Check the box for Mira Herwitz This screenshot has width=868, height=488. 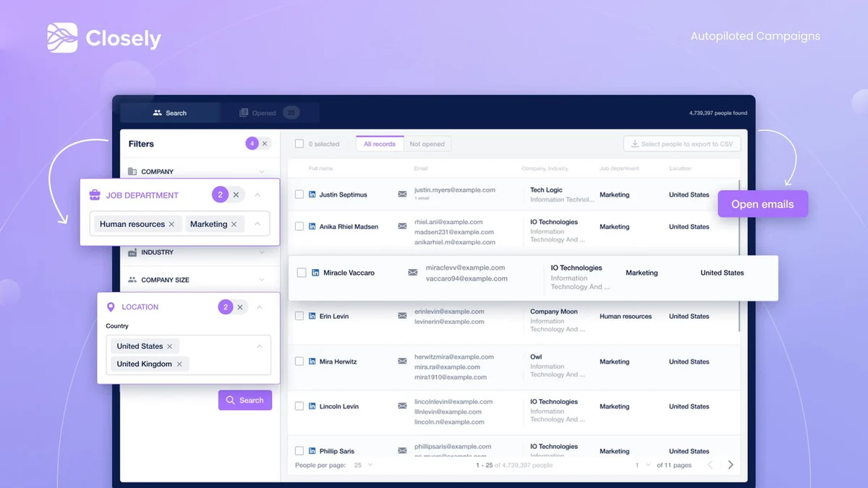coord(299,361)
